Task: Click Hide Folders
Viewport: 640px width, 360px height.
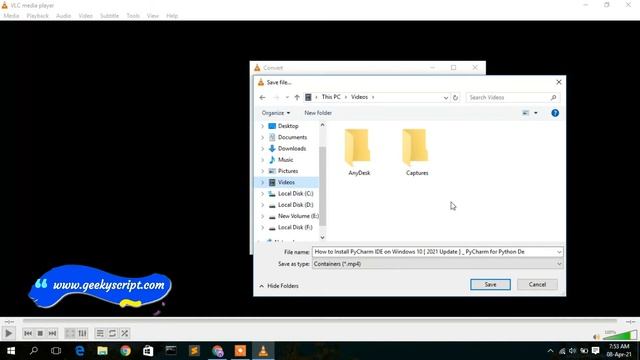Action: (279, 286)
